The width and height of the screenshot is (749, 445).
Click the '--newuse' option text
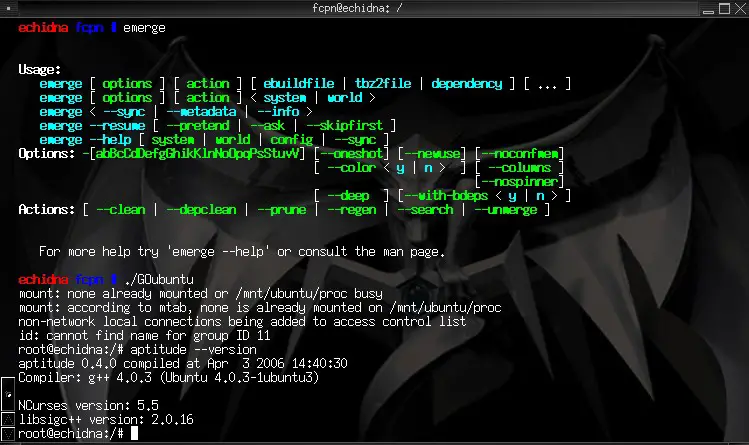pos(432,154)
